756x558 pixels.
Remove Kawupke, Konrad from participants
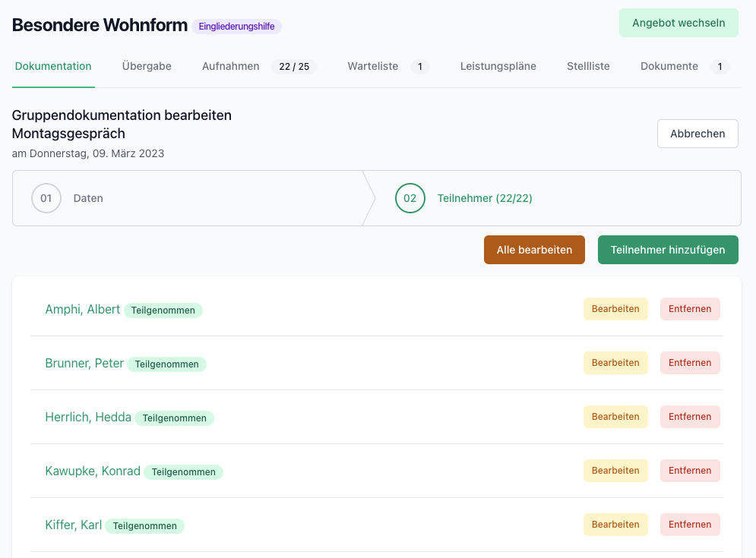pyautogui.click(x=690, y=471)
